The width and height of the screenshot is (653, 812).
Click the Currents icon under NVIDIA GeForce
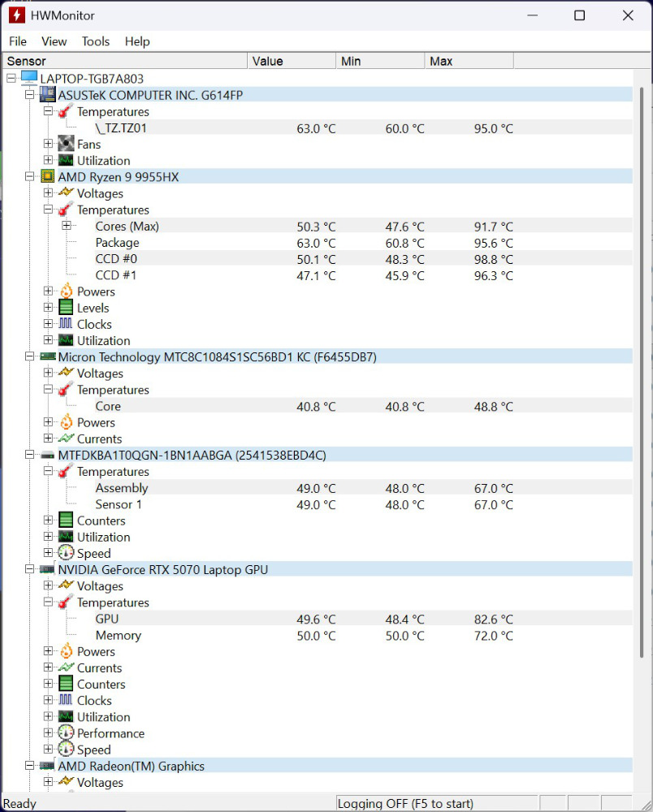click(x=66, y=667)
